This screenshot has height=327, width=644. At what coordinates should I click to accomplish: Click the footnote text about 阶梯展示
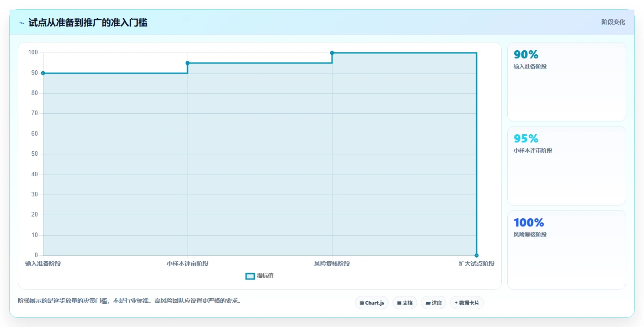click(129, 301)
